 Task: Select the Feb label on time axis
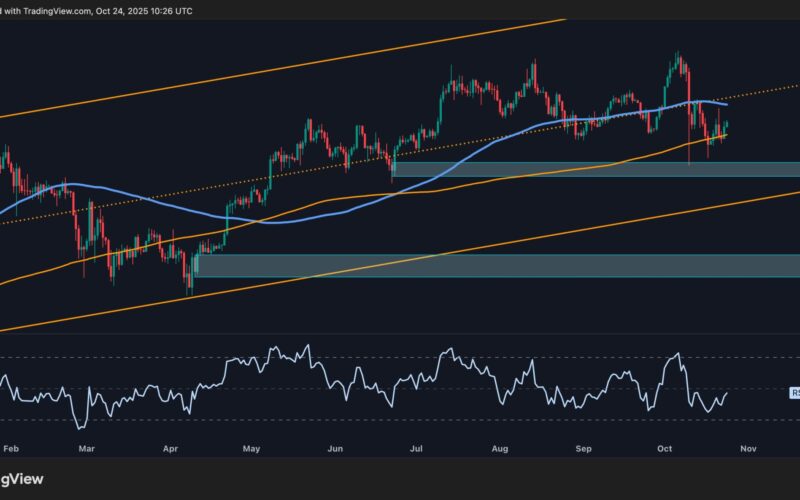(x=10, y=451)
